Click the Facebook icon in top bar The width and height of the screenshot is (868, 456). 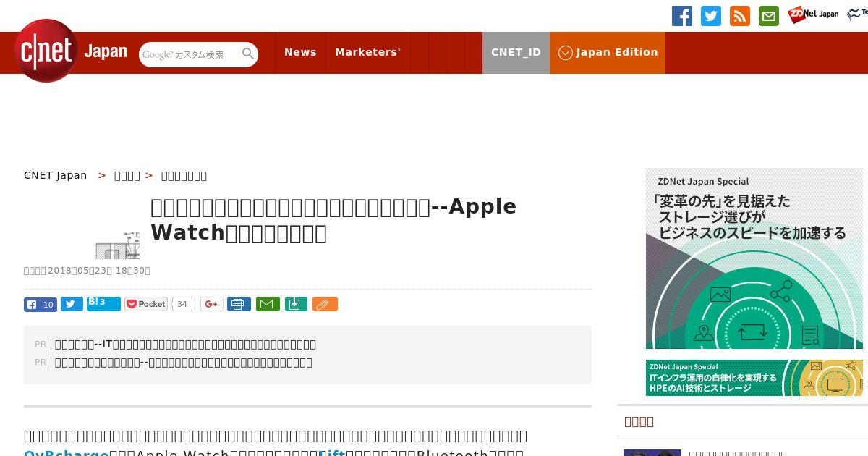[x=682, y=16]
